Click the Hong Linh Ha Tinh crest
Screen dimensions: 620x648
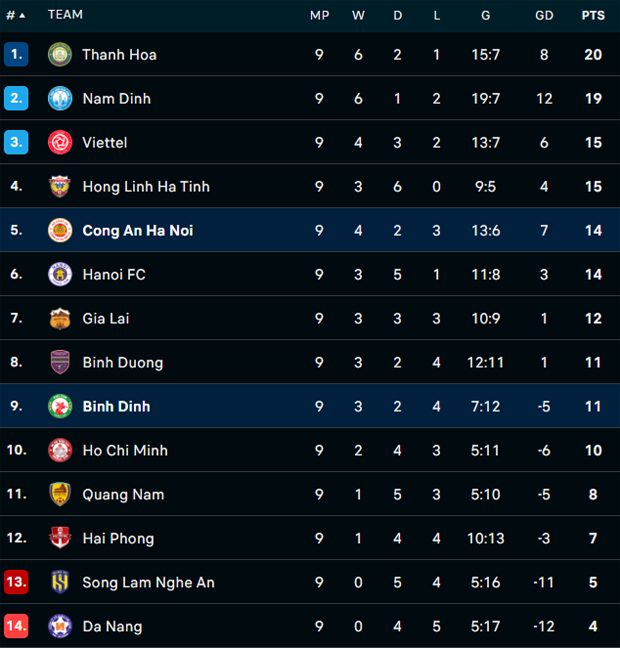[60, 187]
